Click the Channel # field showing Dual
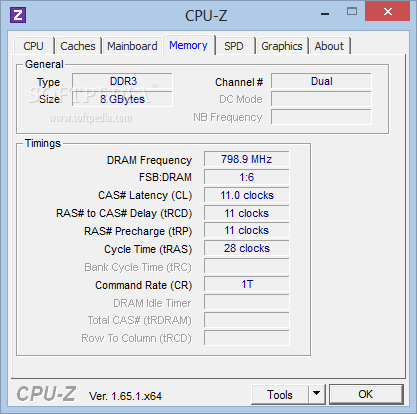Image resolution: width=417 pixels, height=414 pixels. 321,81
